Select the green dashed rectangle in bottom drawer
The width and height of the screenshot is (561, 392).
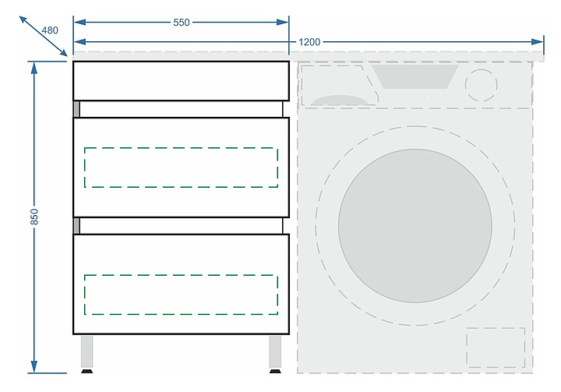click(181, 295)
